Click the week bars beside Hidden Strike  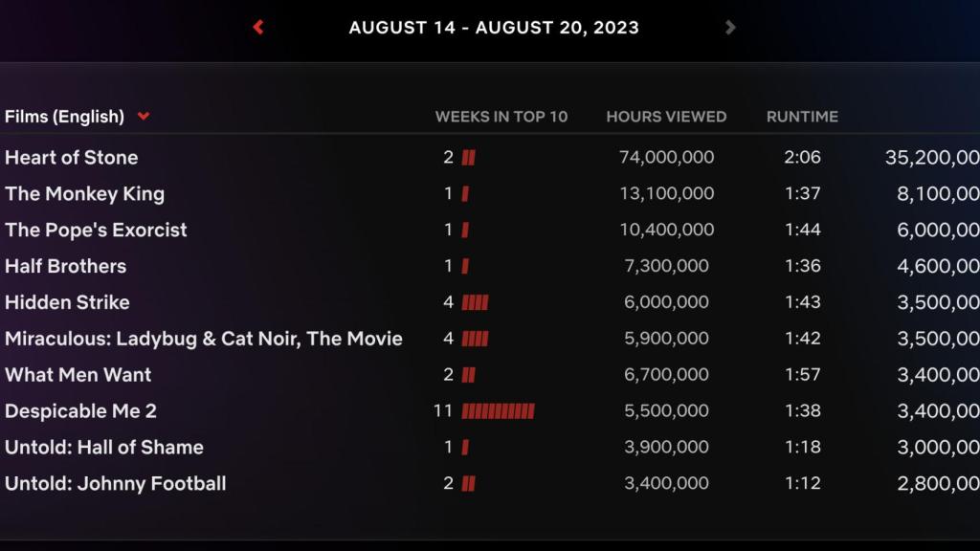tap(475, 301)
